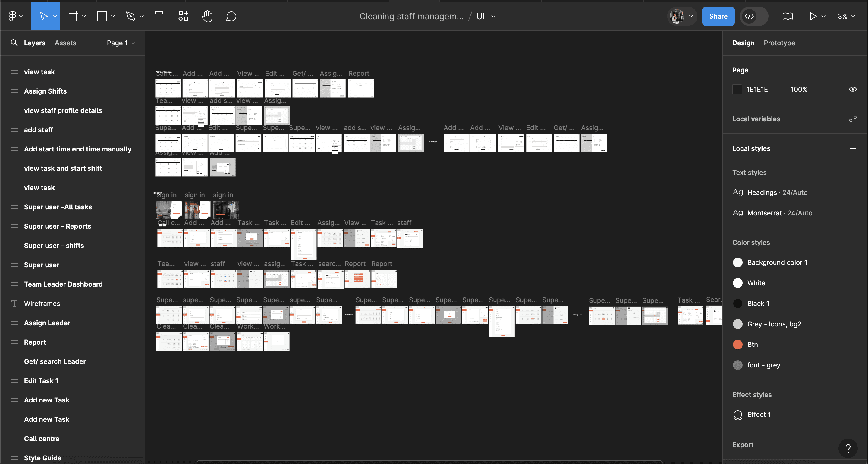The height and width of the screenshot is (464, 868).
Task: Click the layers search magnifier icon
Action: (x=14, y=43)
